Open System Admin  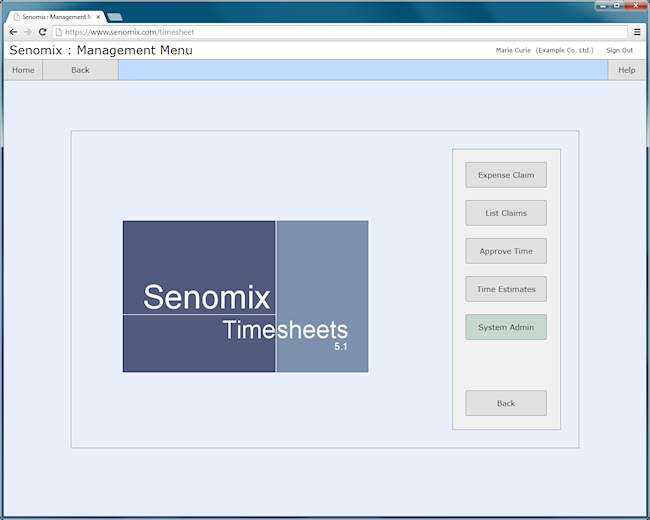click(x=506, y=327)
